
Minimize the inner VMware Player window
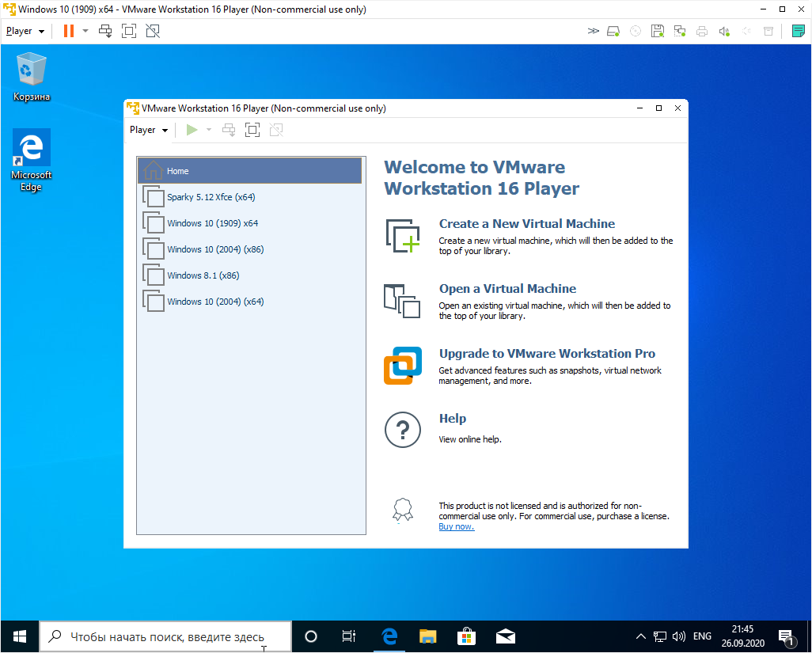point(640,108)
